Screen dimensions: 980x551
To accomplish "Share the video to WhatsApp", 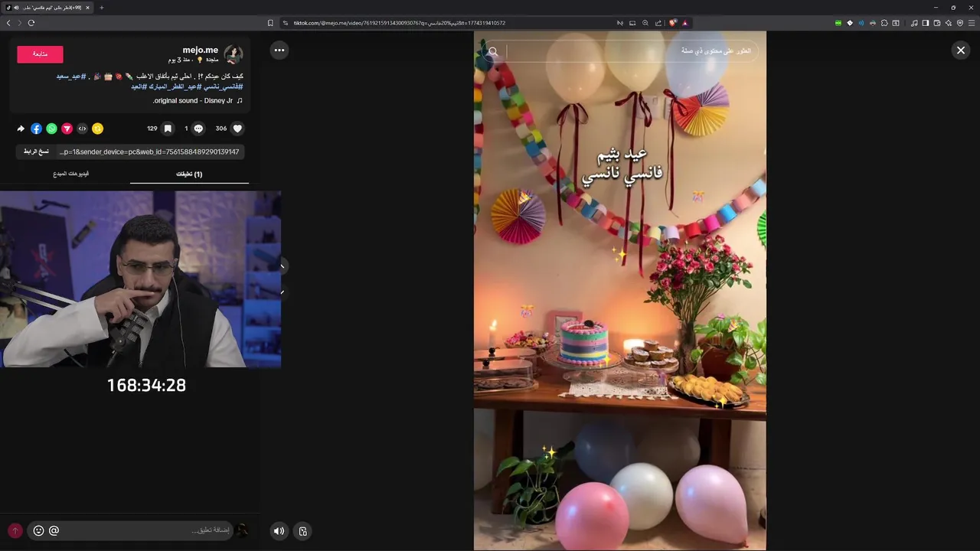I will 51,129.
